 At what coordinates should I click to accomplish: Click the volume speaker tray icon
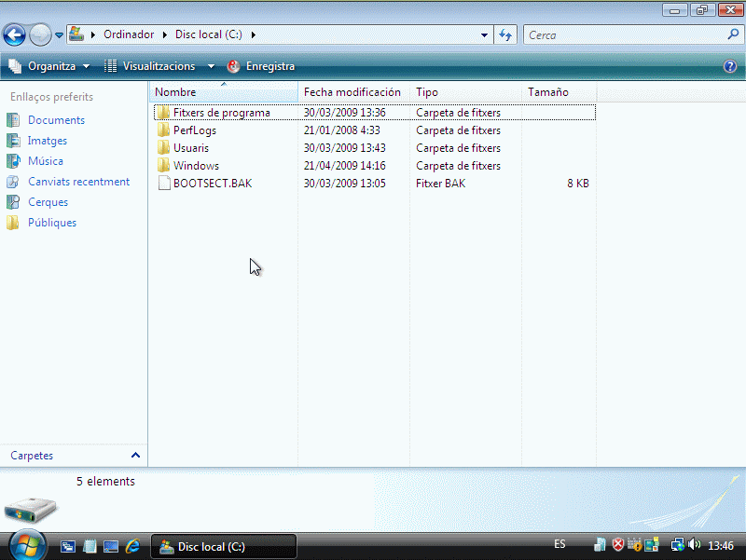694,545
